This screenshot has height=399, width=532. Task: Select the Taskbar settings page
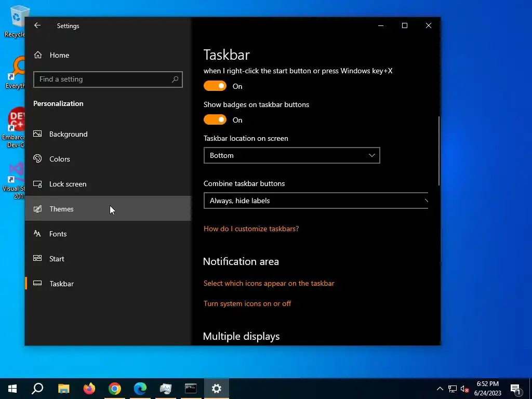coord(109,284)
